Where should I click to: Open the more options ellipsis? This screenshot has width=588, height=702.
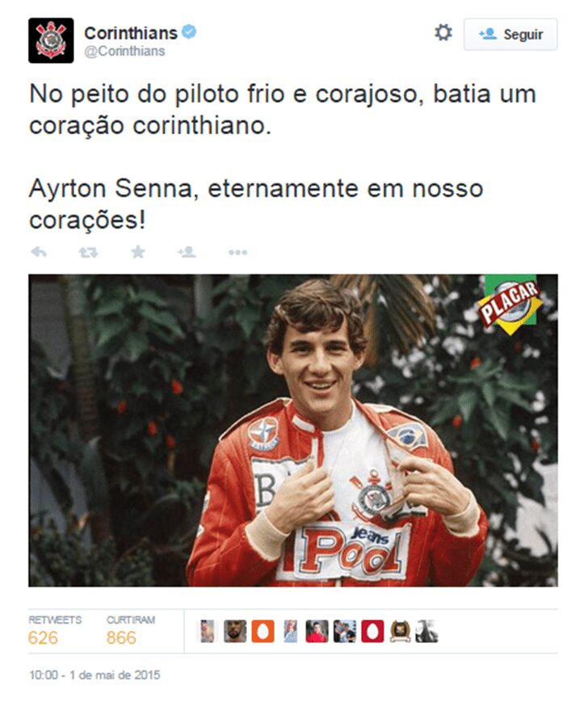tap(237, 253)
